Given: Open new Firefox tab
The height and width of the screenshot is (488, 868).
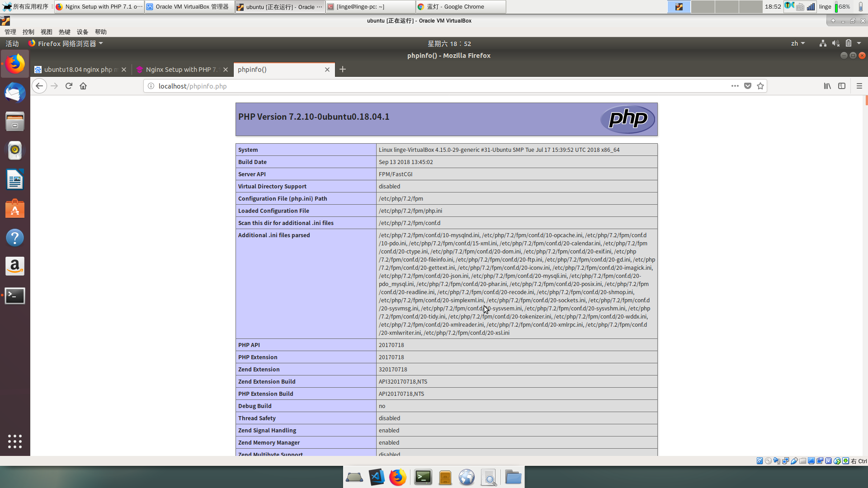Looking at the screenshot, I should tap(343, 69).
